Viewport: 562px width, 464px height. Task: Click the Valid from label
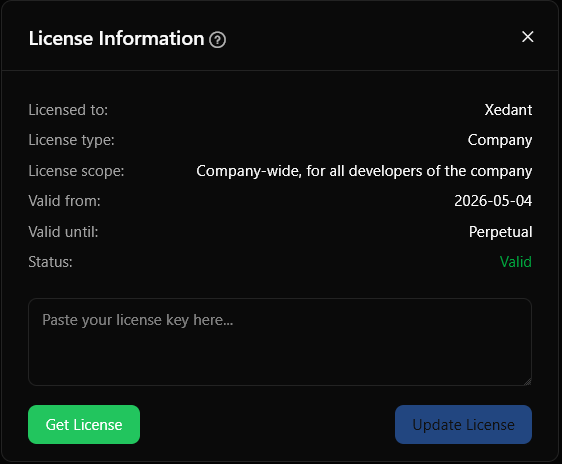point(65,201)
